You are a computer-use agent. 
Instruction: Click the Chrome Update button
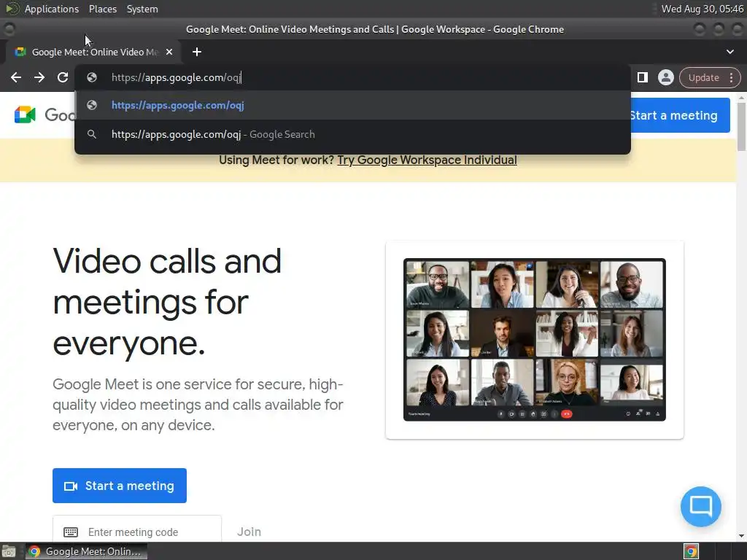coord(704,77)
